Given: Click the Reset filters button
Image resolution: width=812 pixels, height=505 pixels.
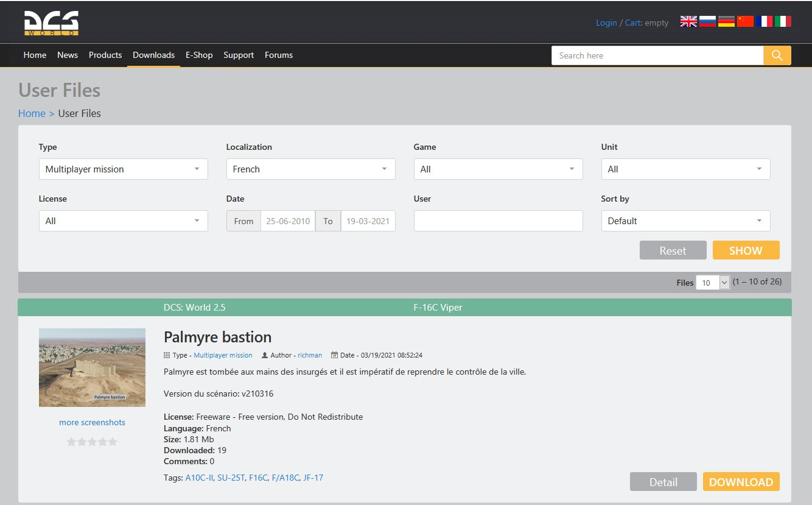Looking at the screenshot, I should click(x=673, y=250).
